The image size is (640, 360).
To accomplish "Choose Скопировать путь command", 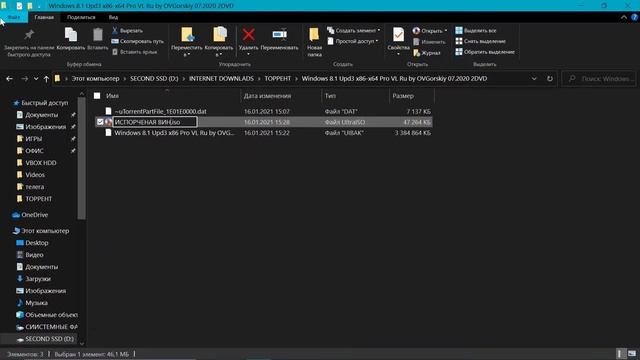I will [138, 41].
